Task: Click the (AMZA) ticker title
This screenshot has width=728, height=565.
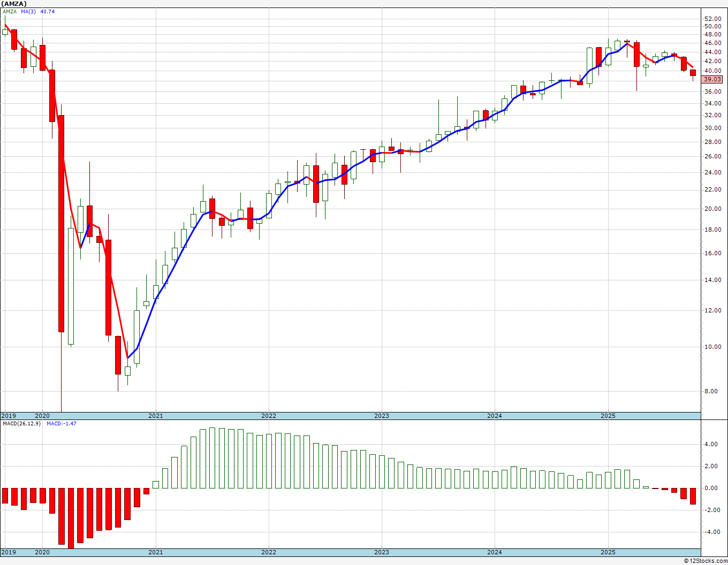Action: pos(13,3)
